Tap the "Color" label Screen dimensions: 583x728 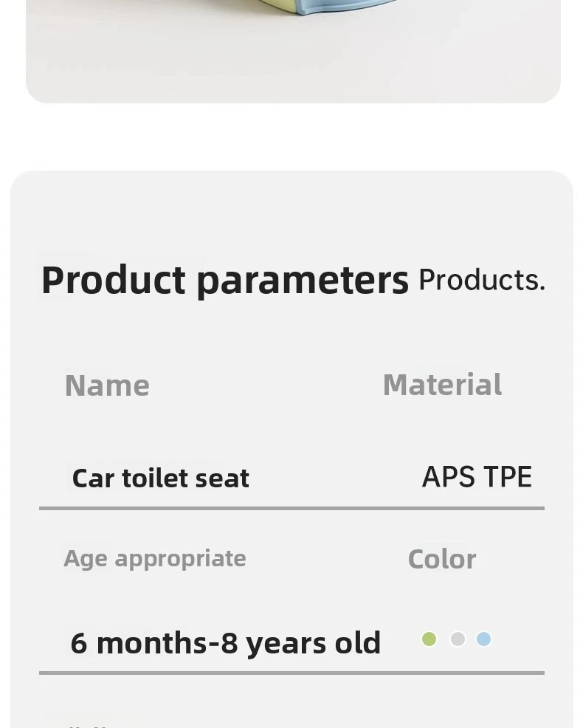tap(442, 559)
